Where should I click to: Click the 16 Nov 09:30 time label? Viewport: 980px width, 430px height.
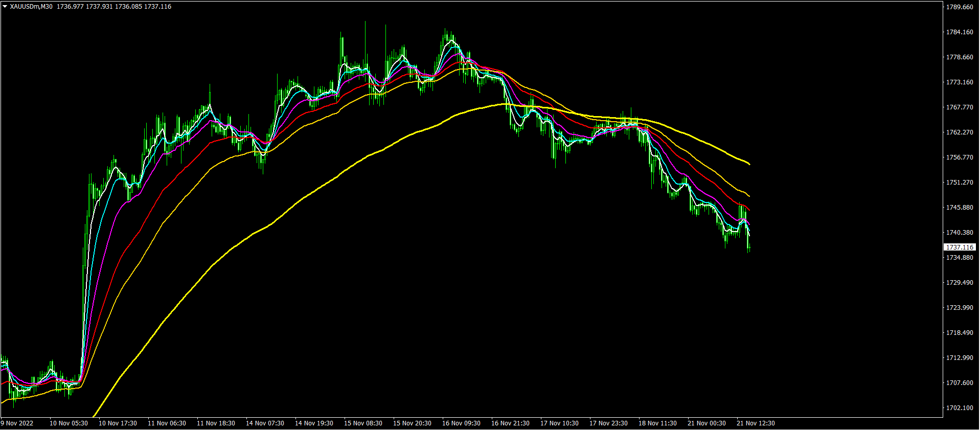461,423
